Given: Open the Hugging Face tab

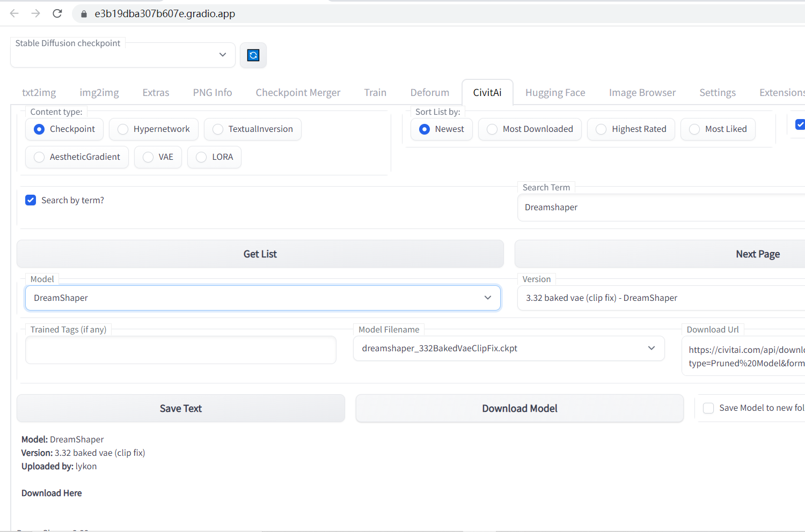Looking at the screenshot, I should pyautogui.click(x=555, y=93).
